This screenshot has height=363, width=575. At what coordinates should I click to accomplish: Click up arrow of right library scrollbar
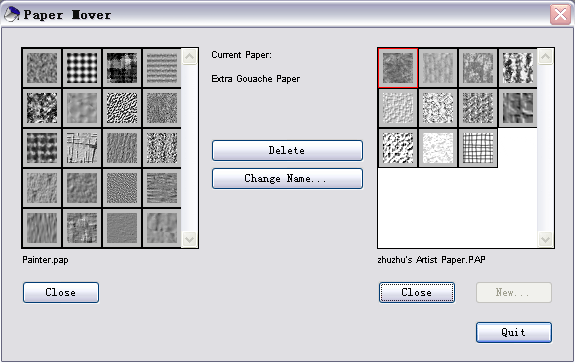pyautogui.click(x=545, y=56)
